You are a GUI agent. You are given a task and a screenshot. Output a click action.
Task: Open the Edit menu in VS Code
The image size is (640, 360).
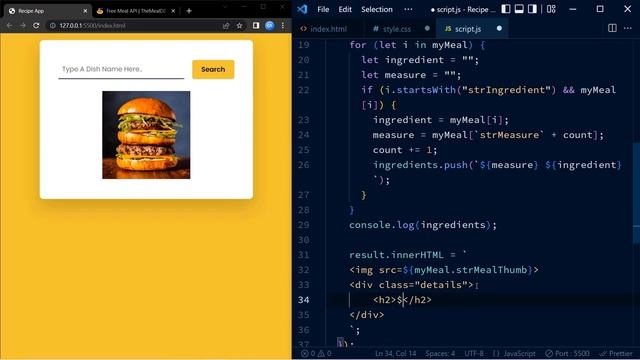click(x=345, y=9)
